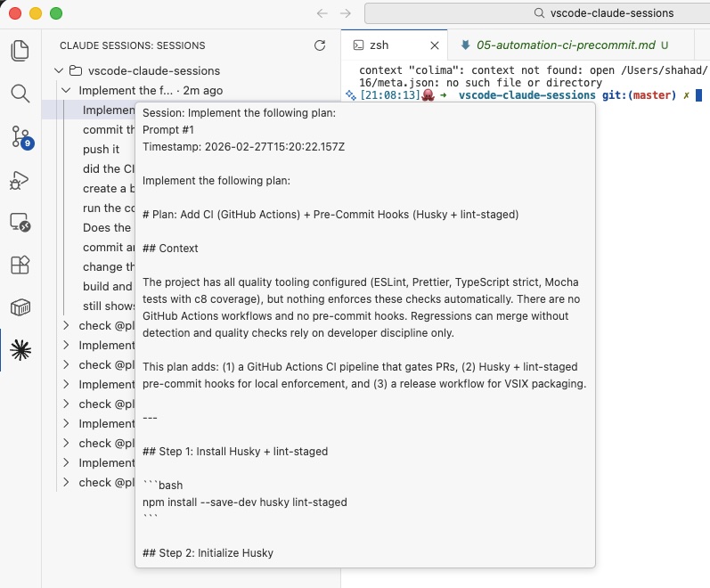Click the vscode-claude-sessions command center field
The width and height of the screenshot is (710, 588).
point(537,13)
